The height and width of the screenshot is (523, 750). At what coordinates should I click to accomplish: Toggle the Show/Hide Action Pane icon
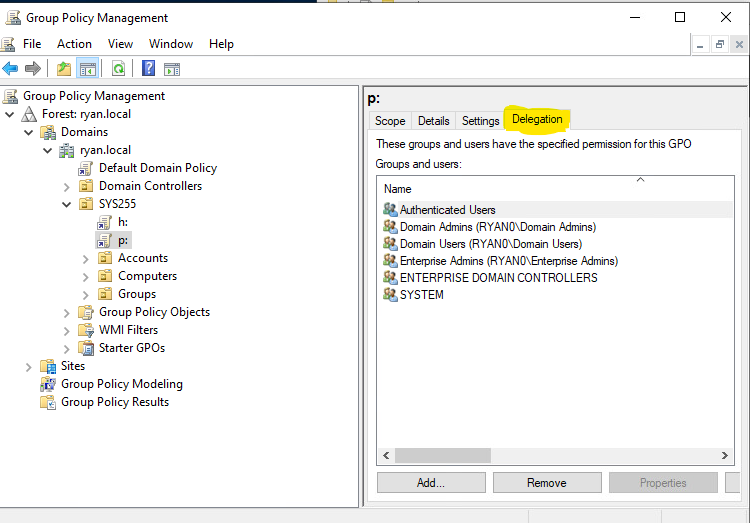(x=172, y=69)
